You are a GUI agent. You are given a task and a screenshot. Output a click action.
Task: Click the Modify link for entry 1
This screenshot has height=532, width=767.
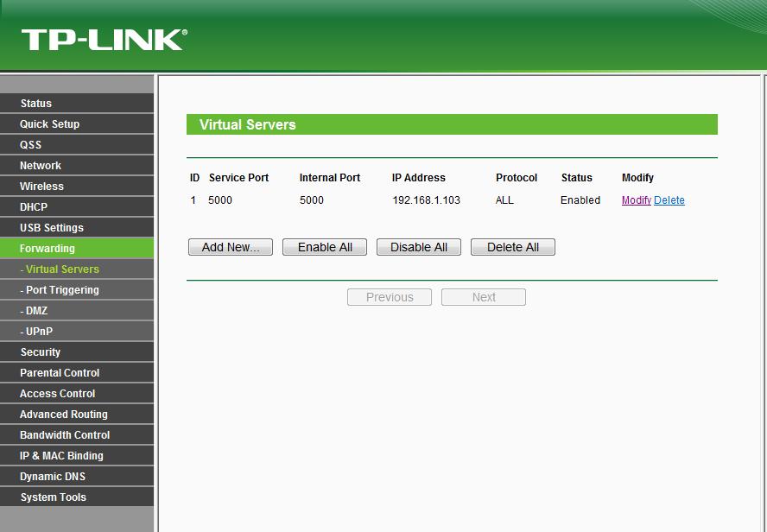point(636,200)
